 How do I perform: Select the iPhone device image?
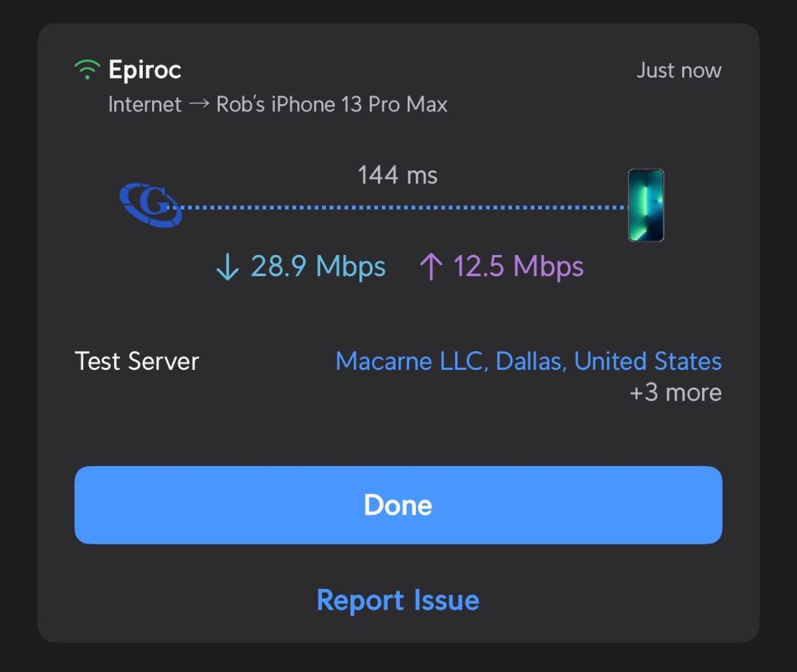pos(646,205)
